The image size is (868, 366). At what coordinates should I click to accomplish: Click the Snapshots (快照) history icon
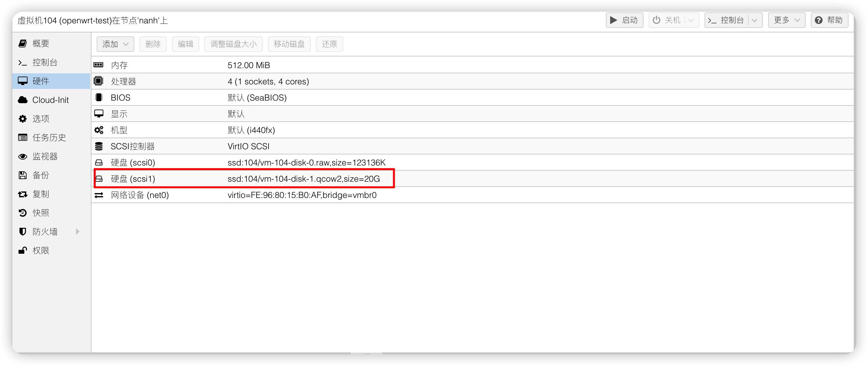[x=23, y=213]
